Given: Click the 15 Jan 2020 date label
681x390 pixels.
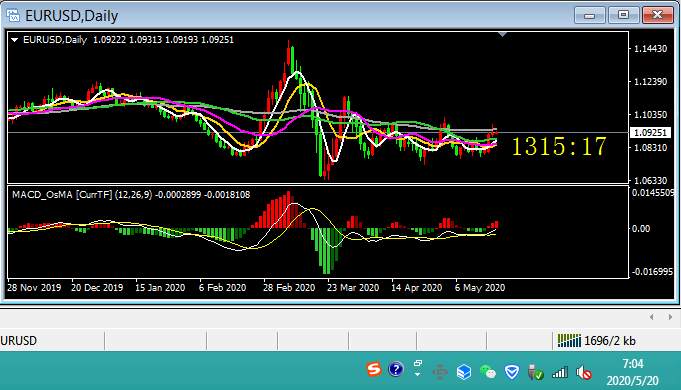Looking at the screenshot, I should coord(160,288).
